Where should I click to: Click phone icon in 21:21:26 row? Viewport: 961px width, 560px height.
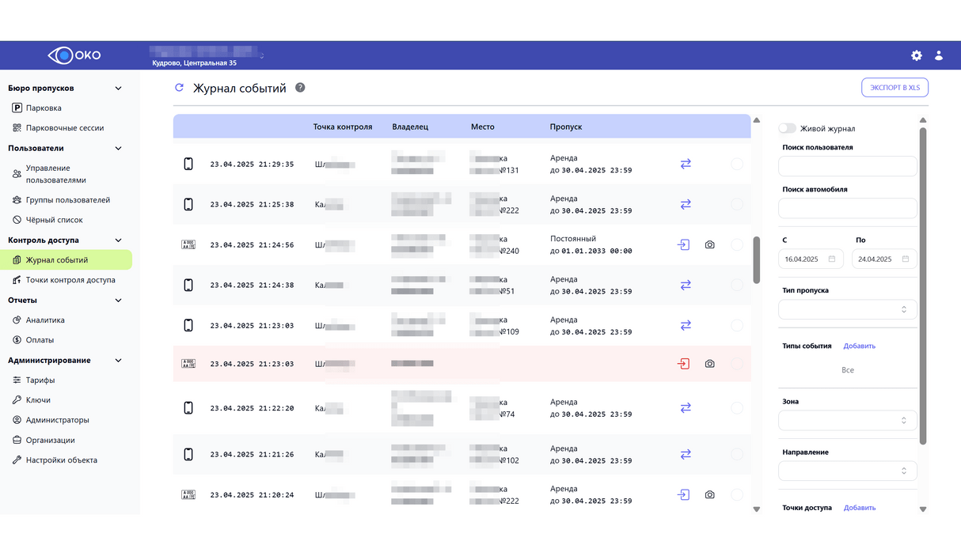point(188,455)
